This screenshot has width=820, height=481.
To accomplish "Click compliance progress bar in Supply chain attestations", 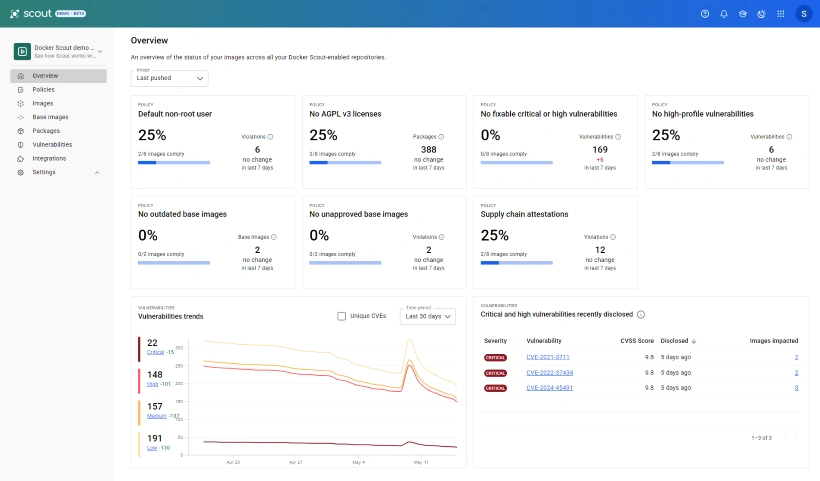I will (x=517, y=263).
